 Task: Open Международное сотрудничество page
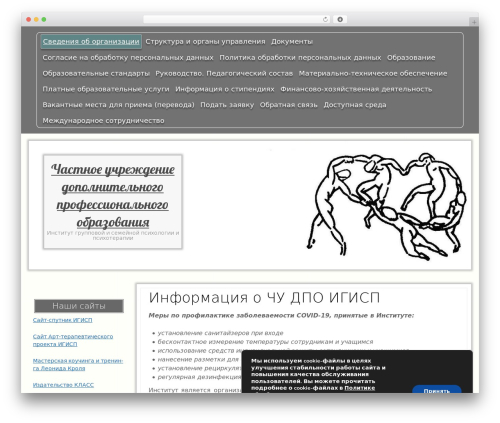coord(103,120)
